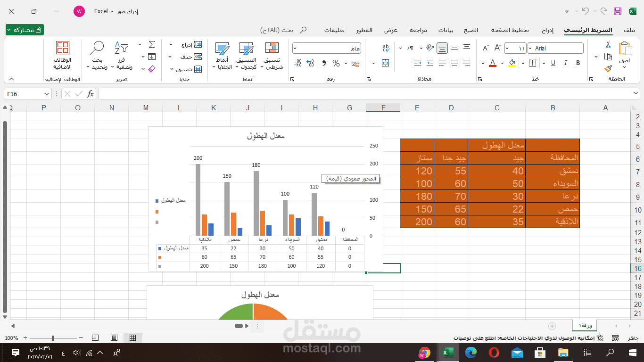
Task: Select the Format Painter brush
Action: coord(608,68)
